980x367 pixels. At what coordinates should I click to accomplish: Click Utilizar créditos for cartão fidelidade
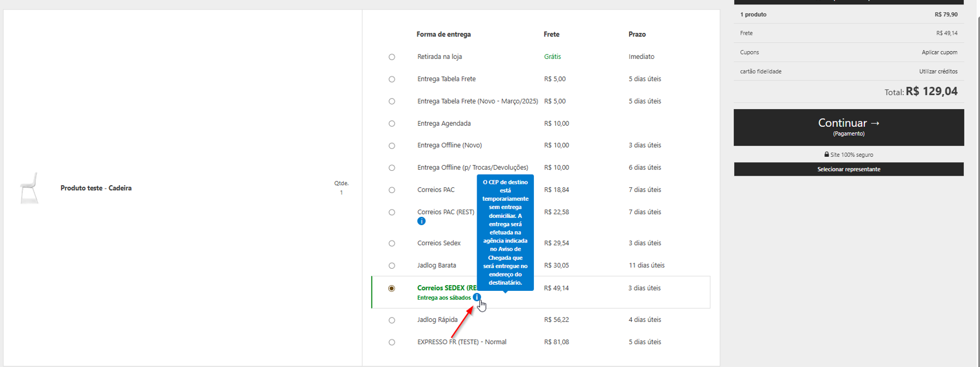click(x=938, y=71)
